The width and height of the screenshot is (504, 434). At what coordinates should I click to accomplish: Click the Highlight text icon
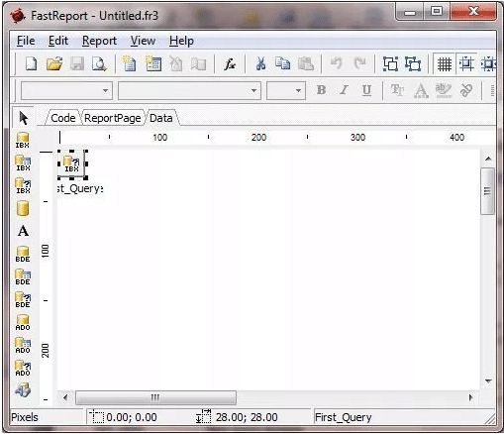[x=444, y=90]
